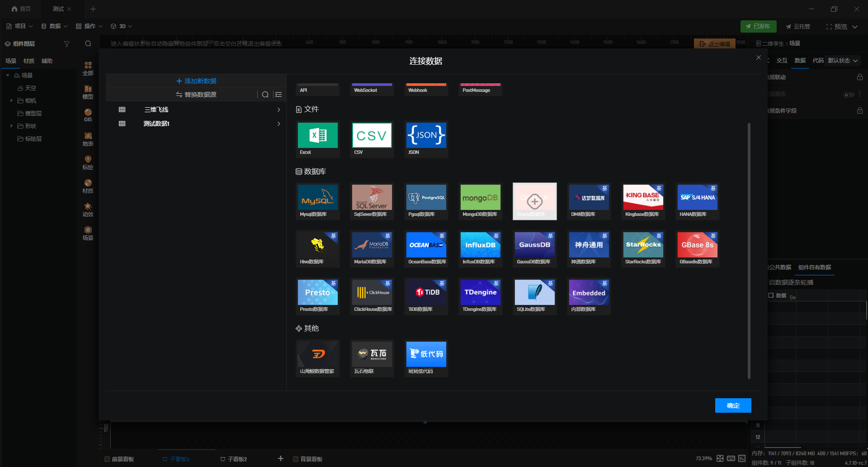Viewport: 868px width, 467px height.
Task: Click the 确定 confirm button
Action: pyautogui.click(x=733, y=405)
